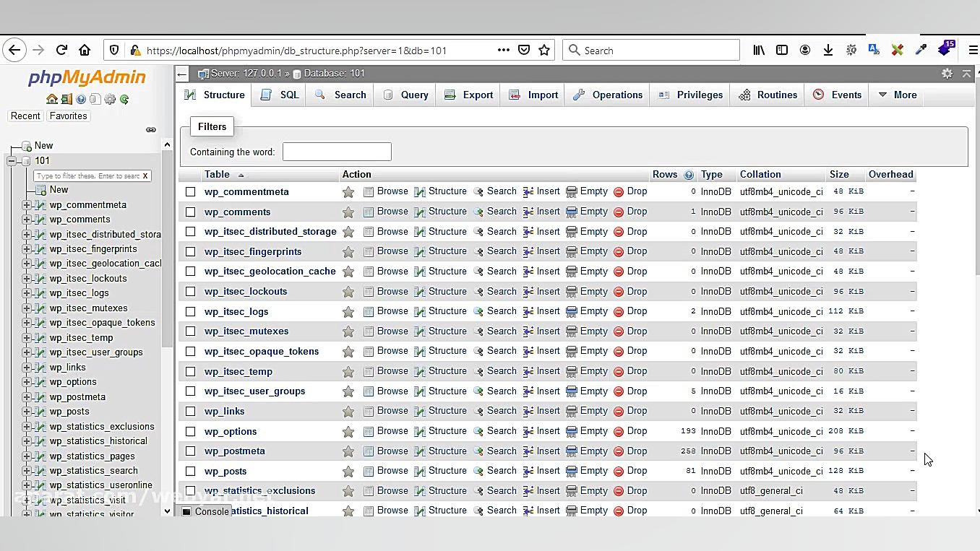Click the navigation panel collapse arrow button

(182, 74)
